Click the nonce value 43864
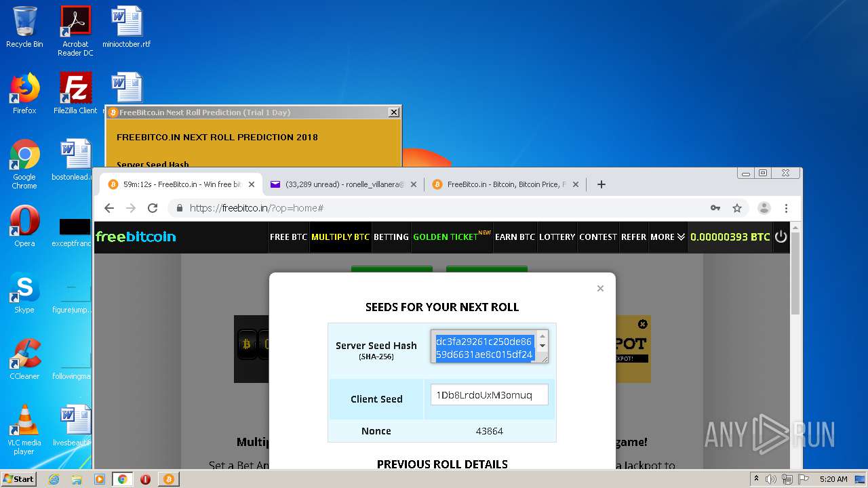 pos(490,431)
